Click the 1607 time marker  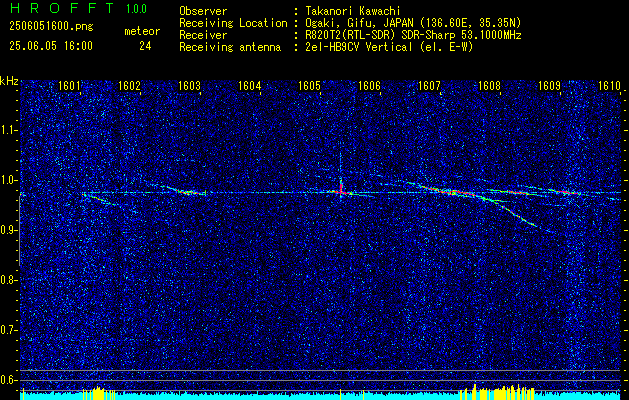click(429, 86)
